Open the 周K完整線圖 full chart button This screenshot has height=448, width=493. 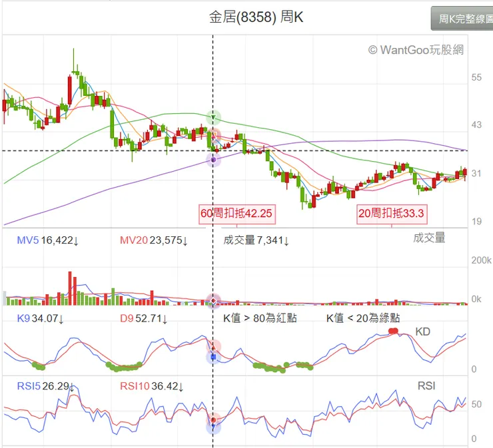pos(462,19)
